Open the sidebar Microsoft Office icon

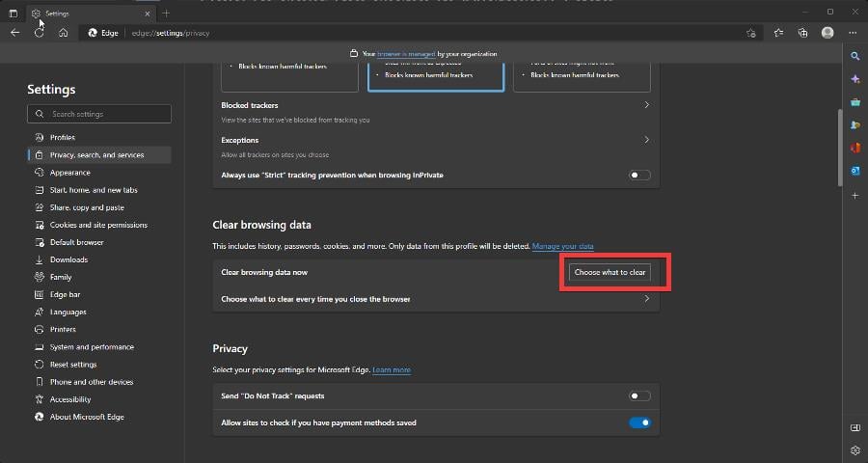[x=855, y=148]
